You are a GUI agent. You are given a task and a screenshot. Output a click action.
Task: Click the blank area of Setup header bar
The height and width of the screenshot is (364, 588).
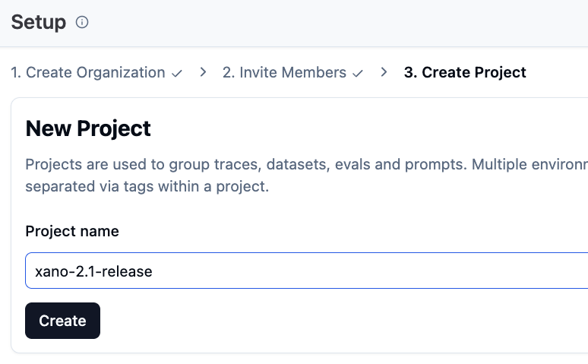click(x=342, y=23)
